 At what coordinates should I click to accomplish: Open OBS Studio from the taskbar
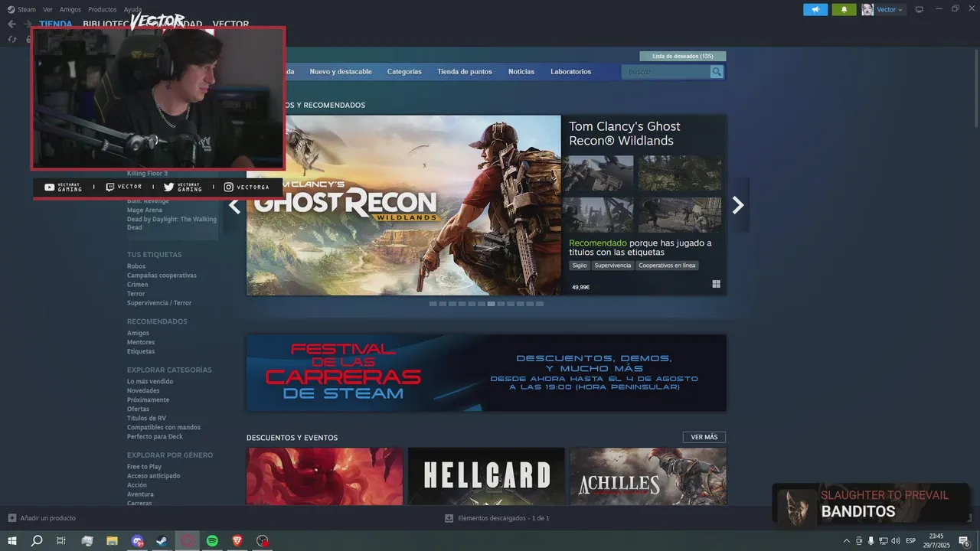click(263, 541)
